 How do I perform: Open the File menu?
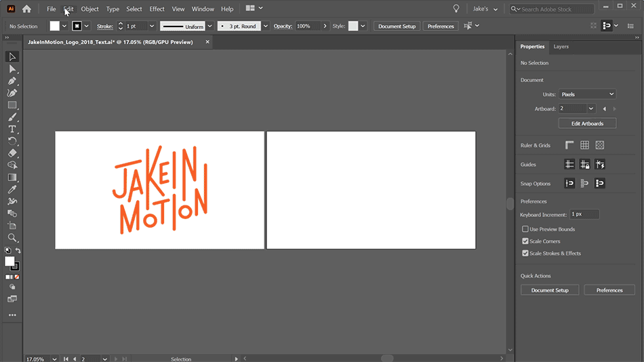pos(52,9)
